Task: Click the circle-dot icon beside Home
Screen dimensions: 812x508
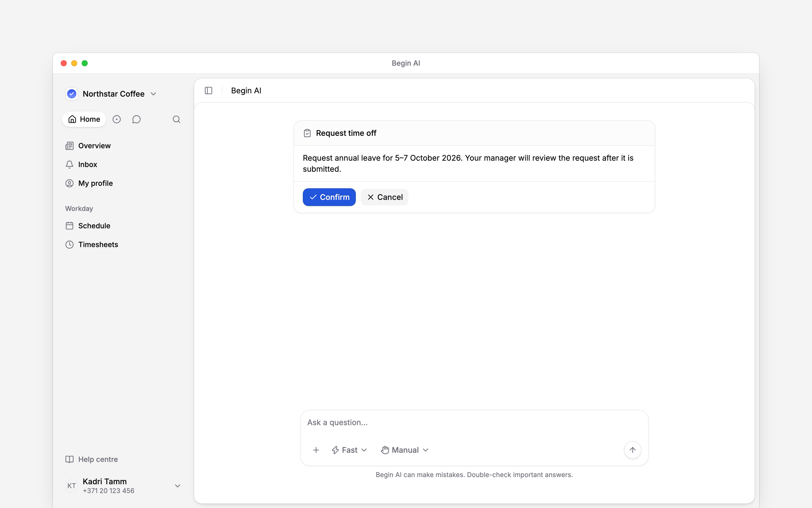Action: 116,119
